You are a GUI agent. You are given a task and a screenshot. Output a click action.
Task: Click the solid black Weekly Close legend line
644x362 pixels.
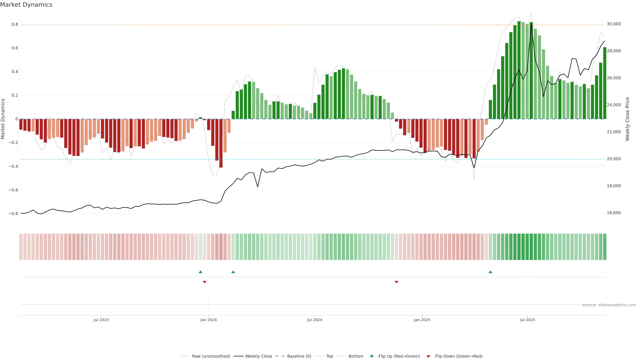(238, 356)
